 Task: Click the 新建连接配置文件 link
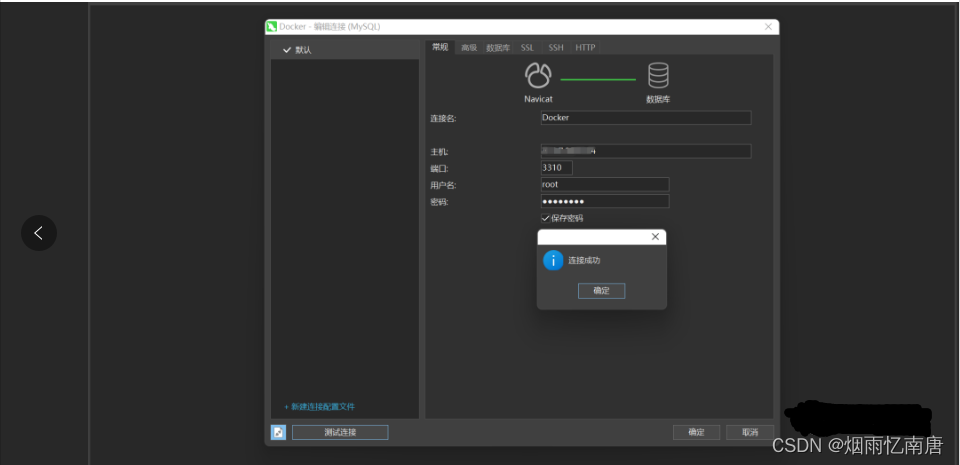[320, 407]
